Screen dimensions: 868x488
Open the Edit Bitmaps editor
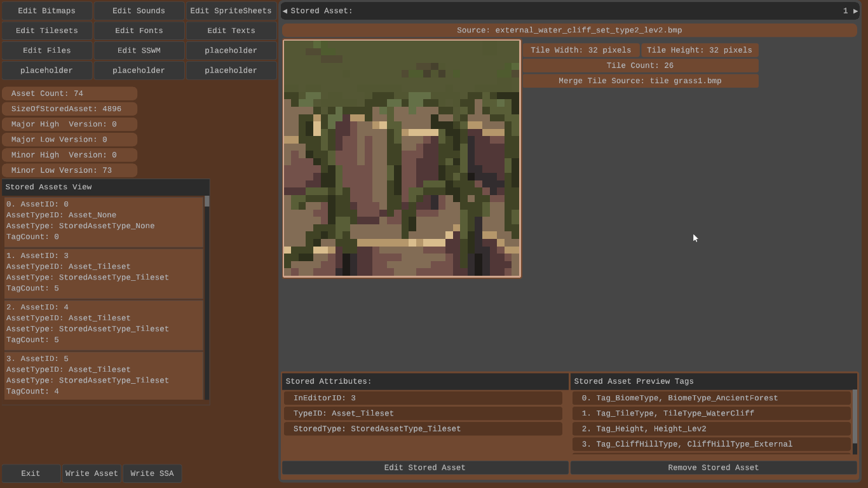point(46,11)
